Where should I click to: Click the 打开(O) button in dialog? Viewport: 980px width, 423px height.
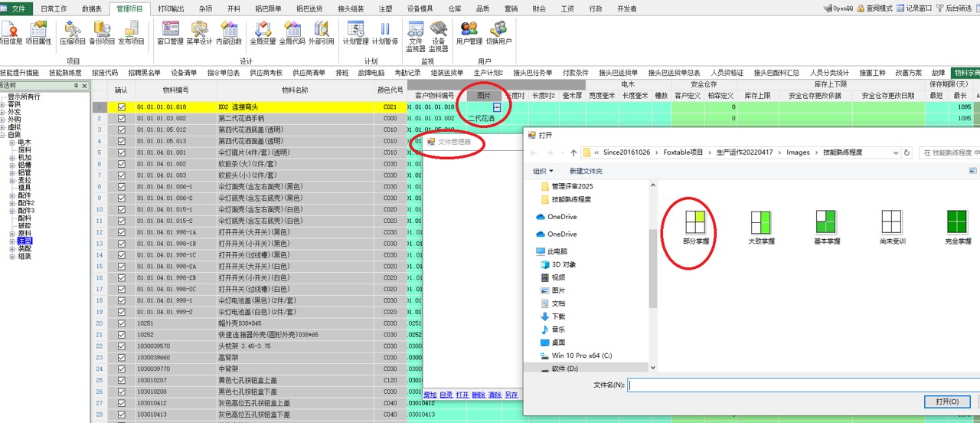(x=947, y=402)
